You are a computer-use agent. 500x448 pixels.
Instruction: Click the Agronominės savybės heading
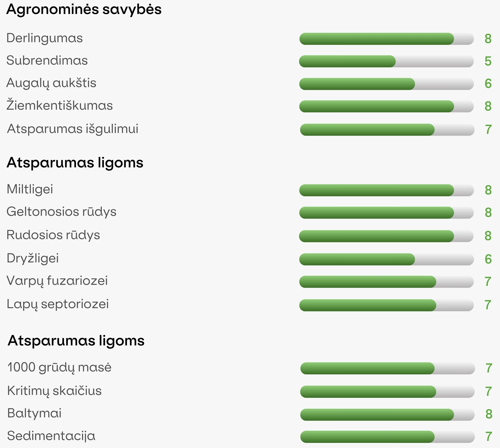coord(84,10)
